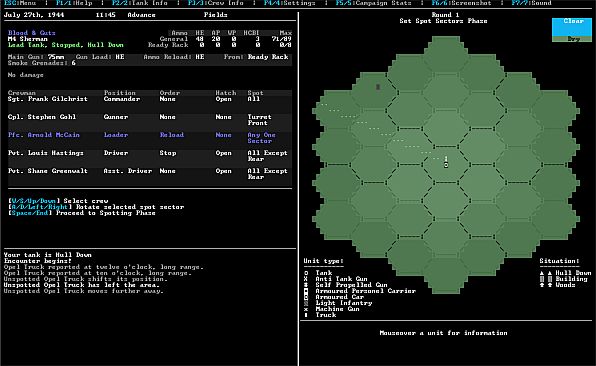The height and width of the screenshot is (366, 596).
Task: Click the Driver's Stop order
Action: tap(168, 153)
